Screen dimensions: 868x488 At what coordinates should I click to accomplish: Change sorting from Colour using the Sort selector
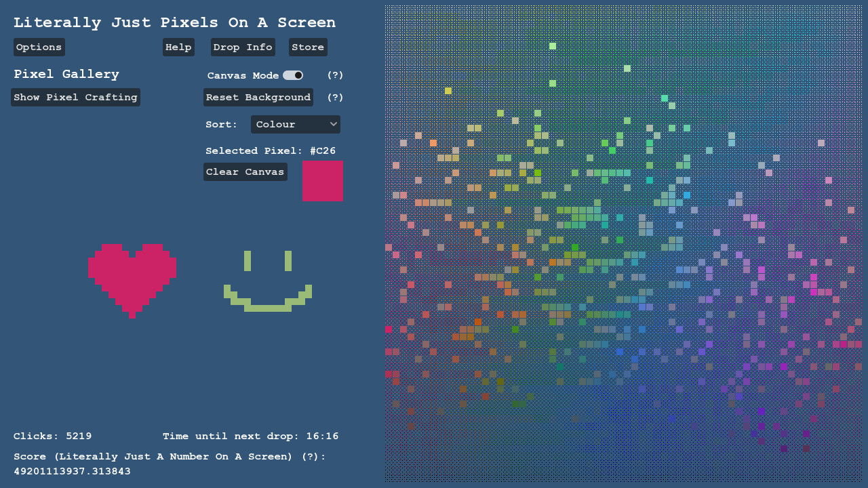pos(296,124)
